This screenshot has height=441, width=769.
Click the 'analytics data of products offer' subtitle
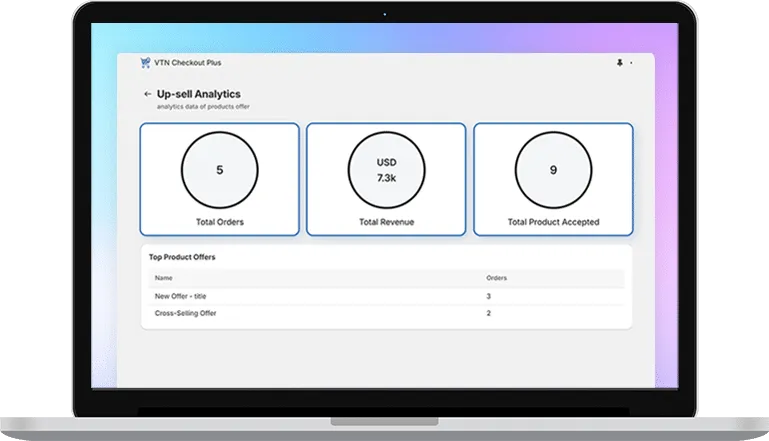[x=203, y=106]
